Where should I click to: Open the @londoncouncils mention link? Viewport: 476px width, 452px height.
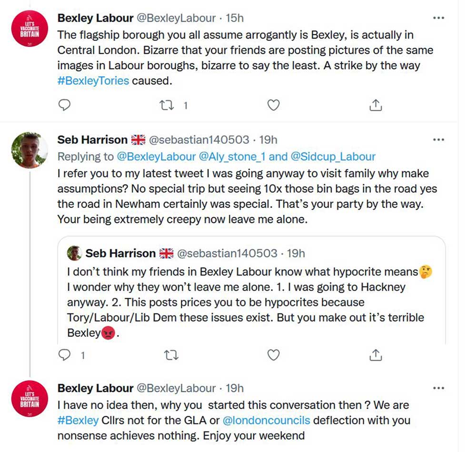coord(266,421)
